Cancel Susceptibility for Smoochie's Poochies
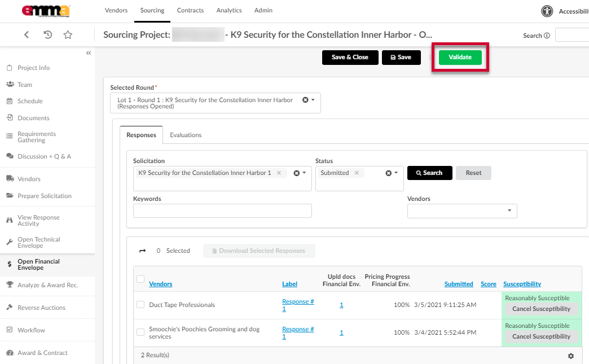The image size is (589, 364). click(541, 336)
